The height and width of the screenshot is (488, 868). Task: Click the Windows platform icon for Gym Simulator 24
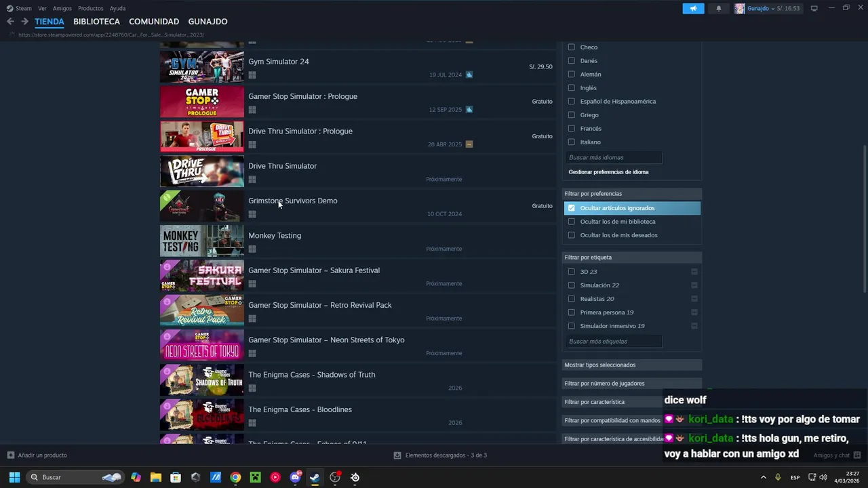(252, 75)
